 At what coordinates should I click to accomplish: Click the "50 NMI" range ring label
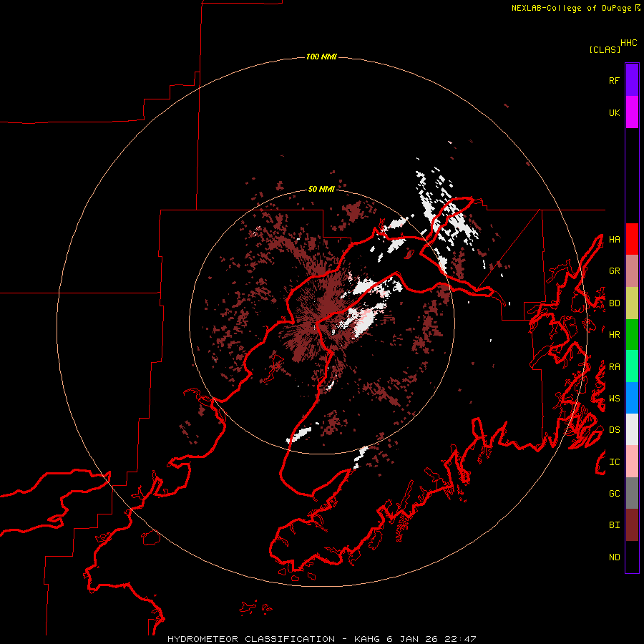click(321, 189)
